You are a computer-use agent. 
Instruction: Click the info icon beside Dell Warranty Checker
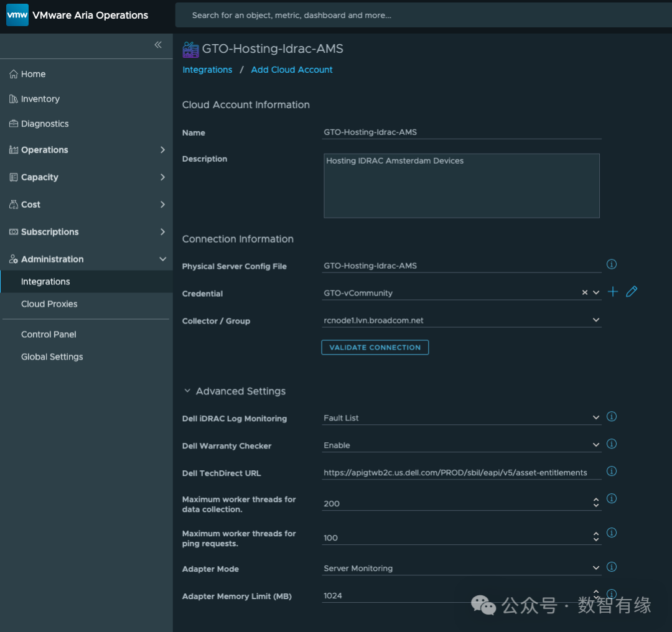point(611,444)
